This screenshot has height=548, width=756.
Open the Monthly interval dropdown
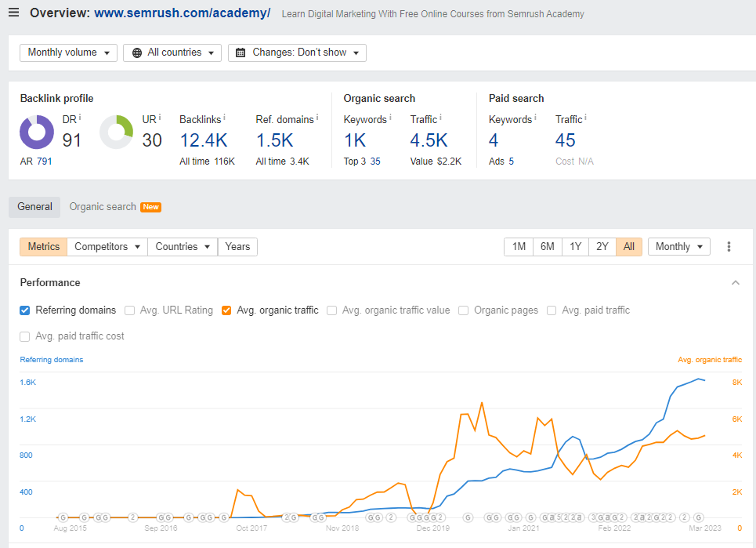pyautogui.click(x=679, y=246)
